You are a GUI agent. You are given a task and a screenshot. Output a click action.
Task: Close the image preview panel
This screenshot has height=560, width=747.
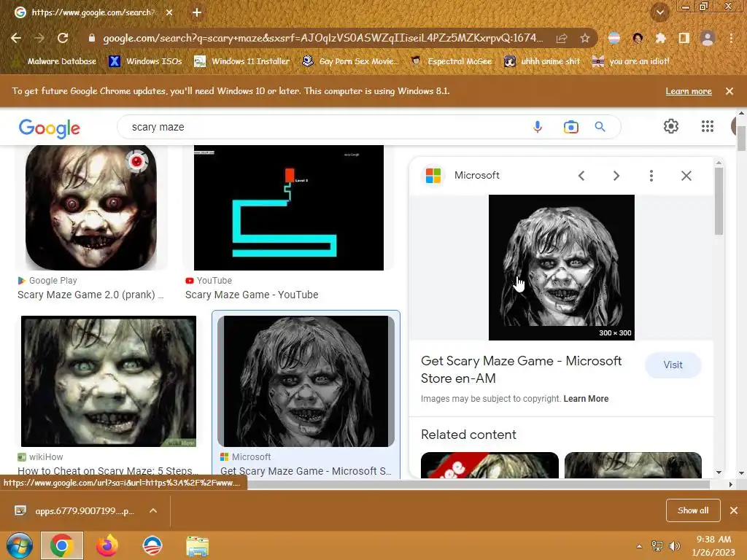(x=686, y=176)
